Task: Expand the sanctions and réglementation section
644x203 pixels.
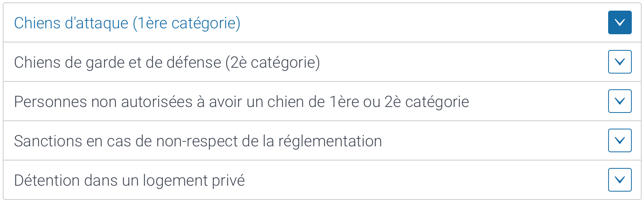Action: click(x=322, y=140)
